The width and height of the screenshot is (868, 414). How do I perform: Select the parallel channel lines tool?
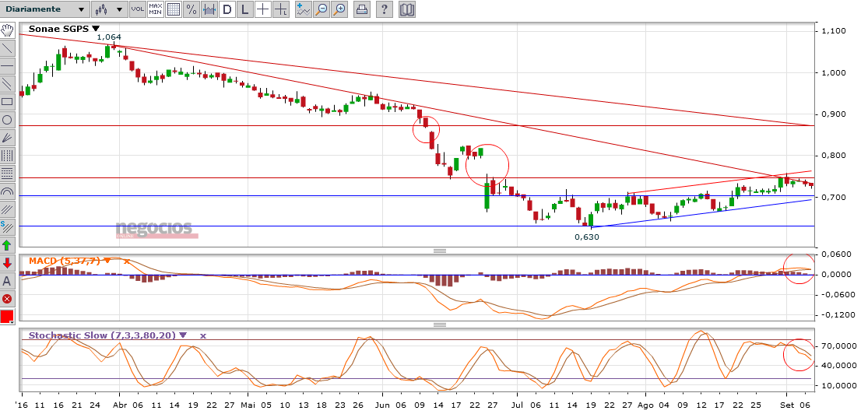[7, 83]
